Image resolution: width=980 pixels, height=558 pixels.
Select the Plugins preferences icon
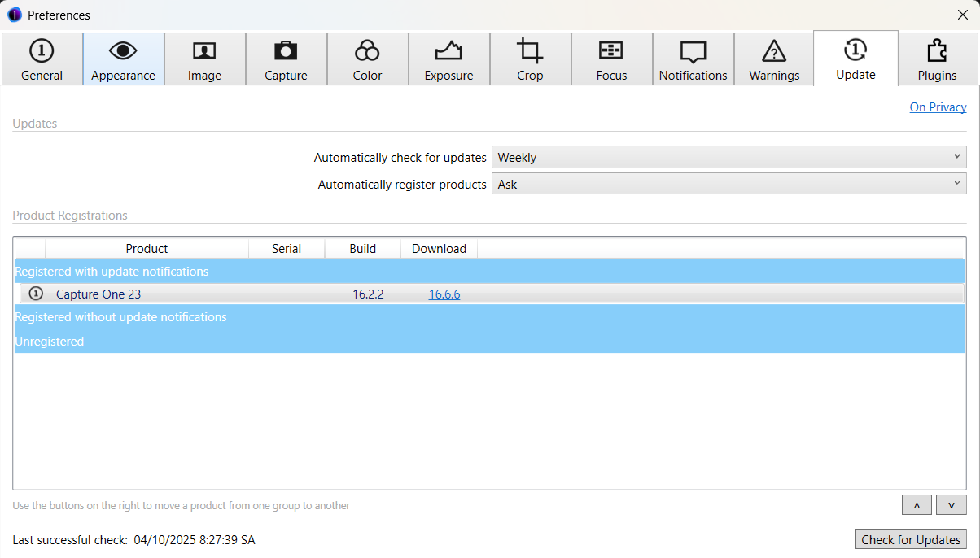(937, 50)
